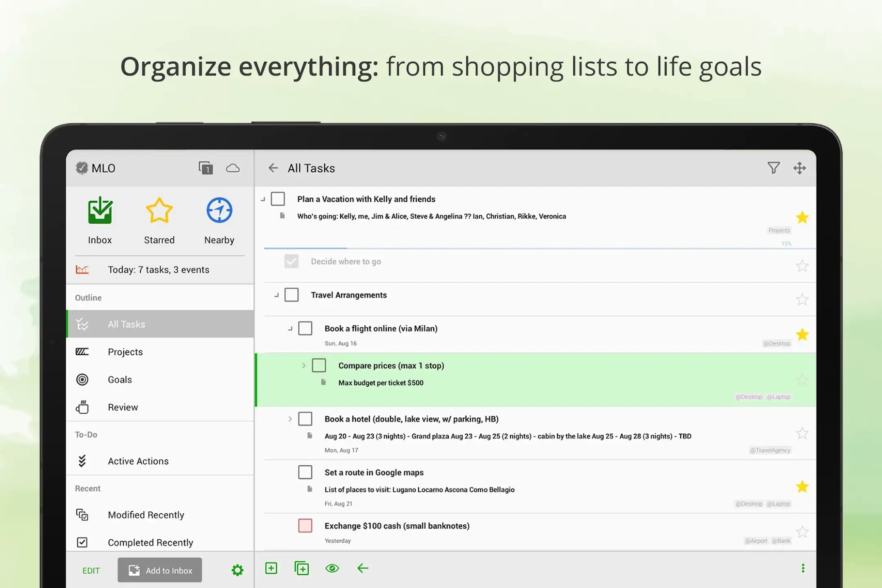Activate the move/reorder arrows icon

coord(800,168)
